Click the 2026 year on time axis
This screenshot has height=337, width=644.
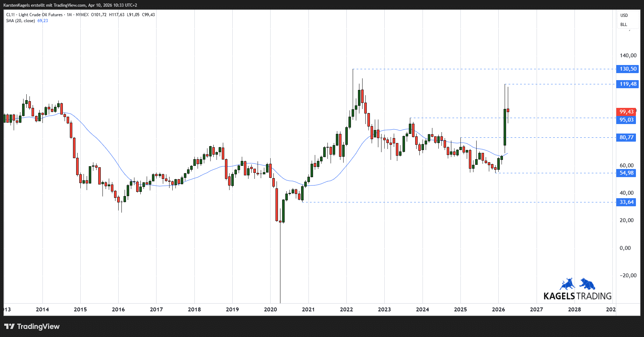(x=498, y=310)
